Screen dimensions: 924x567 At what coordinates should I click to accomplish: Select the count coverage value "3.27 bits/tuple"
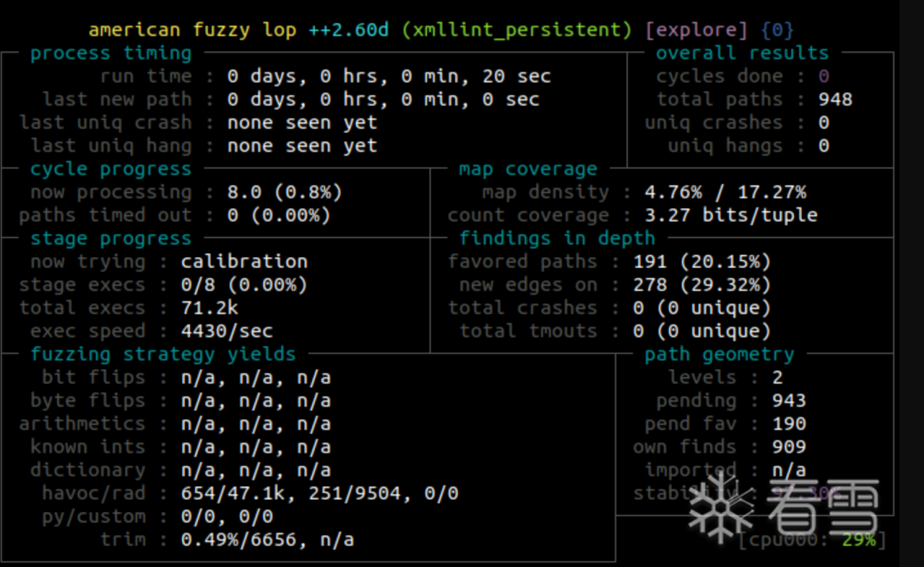coord(731,215)
